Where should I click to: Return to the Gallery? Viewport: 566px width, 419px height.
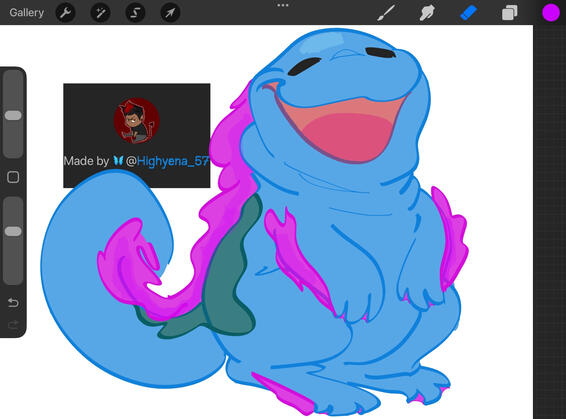[x=27, y=13]
